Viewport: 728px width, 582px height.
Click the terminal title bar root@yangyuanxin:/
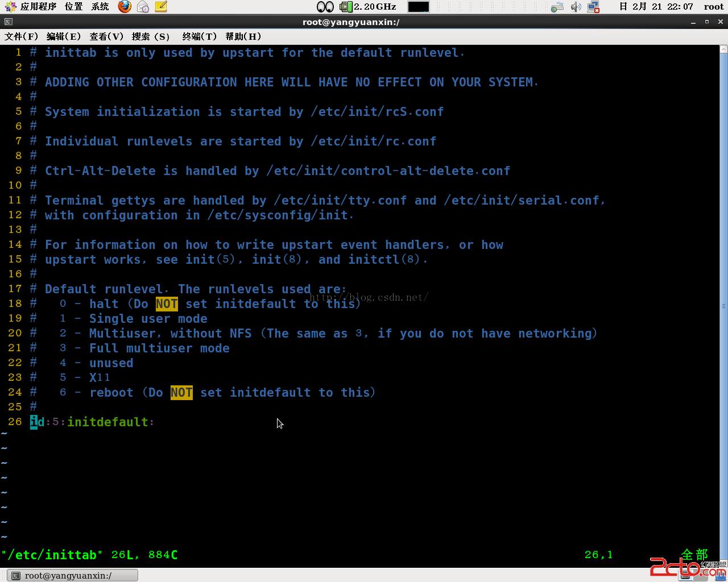[x=351, y=22]
